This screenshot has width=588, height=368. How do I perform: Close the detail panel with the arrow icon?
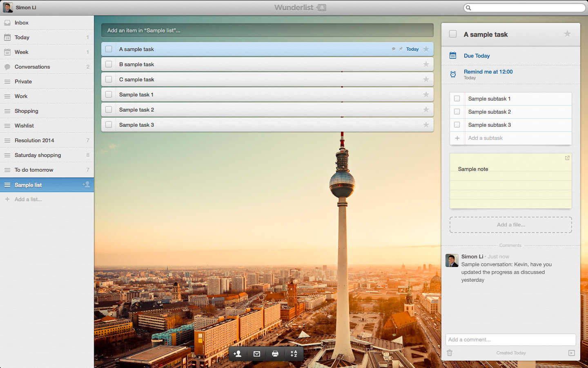coord(572,353)
